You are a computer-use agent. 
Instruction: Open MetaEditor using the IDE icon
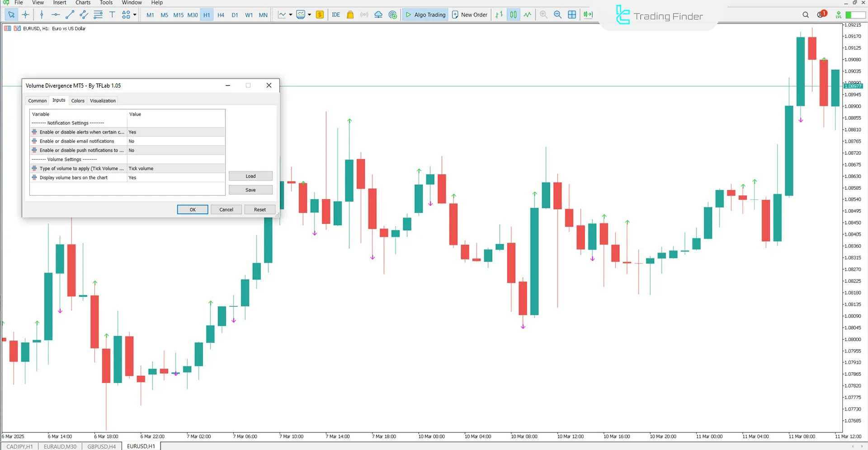[x=336, y=14]
